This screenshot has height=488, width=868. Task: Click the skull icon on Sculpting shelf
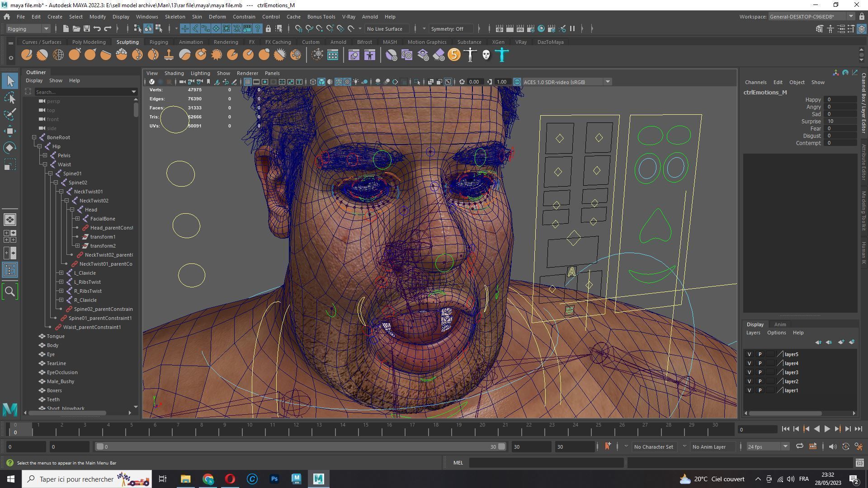[486, 55]
